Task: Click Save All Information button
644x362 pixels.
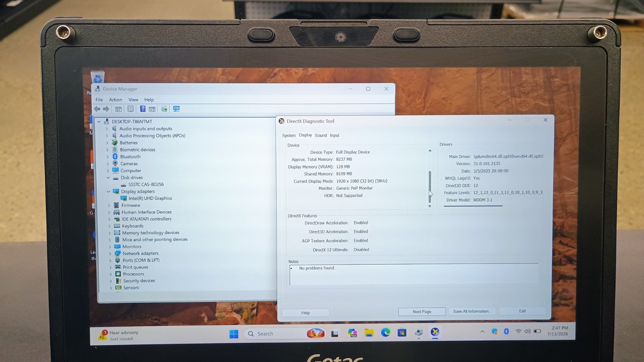Action: pos(471,311)
